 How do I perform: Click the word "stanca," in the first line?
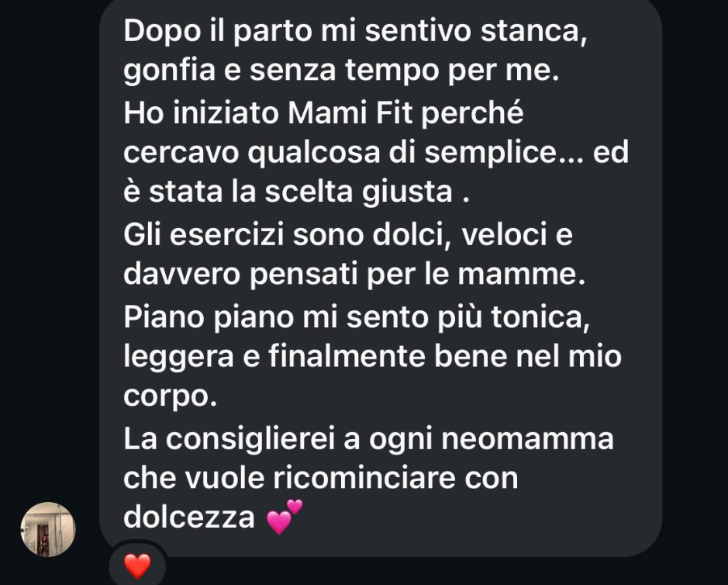coord(534,32)
